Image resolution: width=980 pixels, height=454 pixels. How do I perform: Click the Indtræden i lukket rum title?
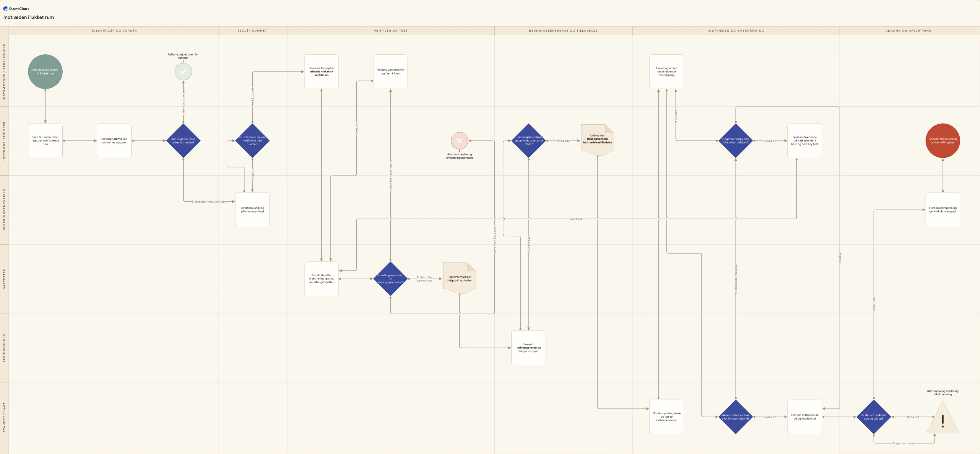pos(28,17)
